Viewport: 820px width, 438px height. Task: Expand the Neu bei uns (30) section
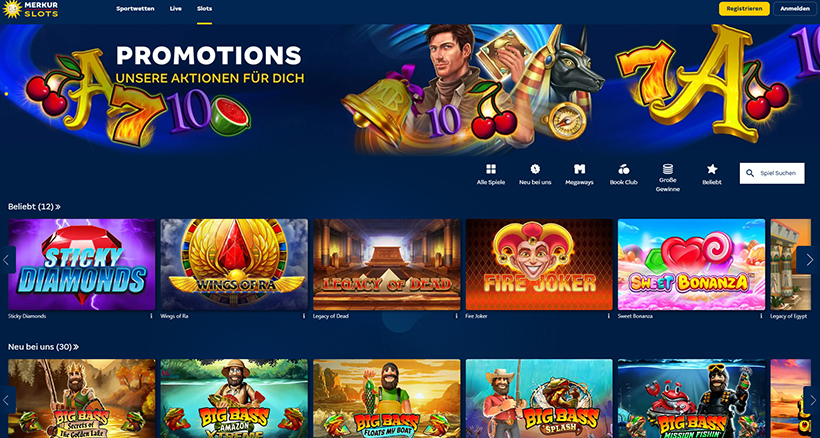(x=43, y=347)
